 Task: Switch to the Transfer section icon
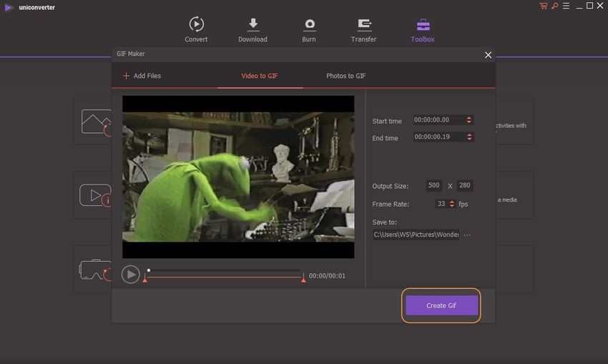click(363, 24)
